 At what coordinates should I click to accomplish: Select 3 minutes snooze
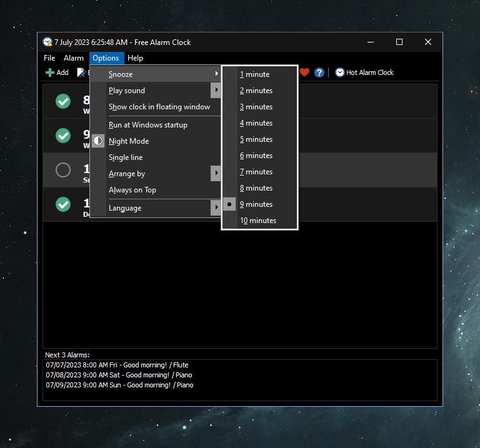click(x=259, y=107)
